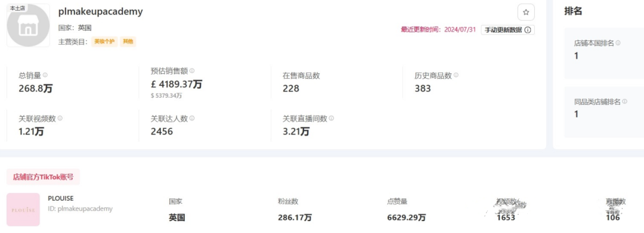Click the 其他 category tag
This screenshot has height=233, width=644.
click(128, 42)
